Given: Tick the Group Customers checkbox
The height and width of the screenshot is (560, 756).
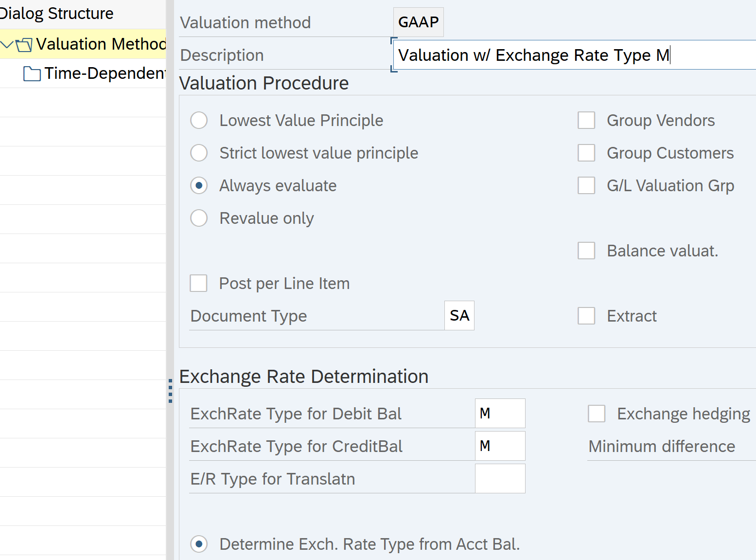Looking at the screenshot, I should pyautogui.click(x=586, y=153).
